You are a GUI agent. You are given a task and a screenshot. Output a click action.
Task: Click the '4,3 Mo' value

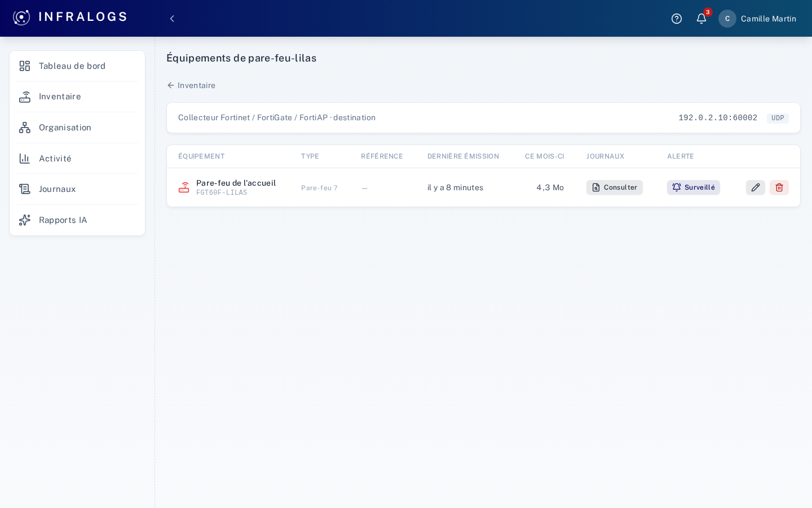point(550,187)
